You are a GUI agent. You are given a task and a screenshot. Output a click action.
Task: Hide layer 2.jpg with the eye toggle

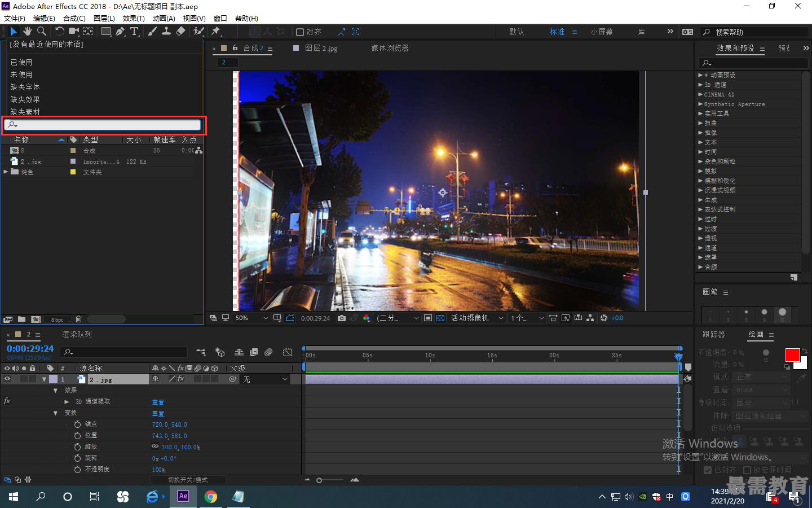pos(7,379)
